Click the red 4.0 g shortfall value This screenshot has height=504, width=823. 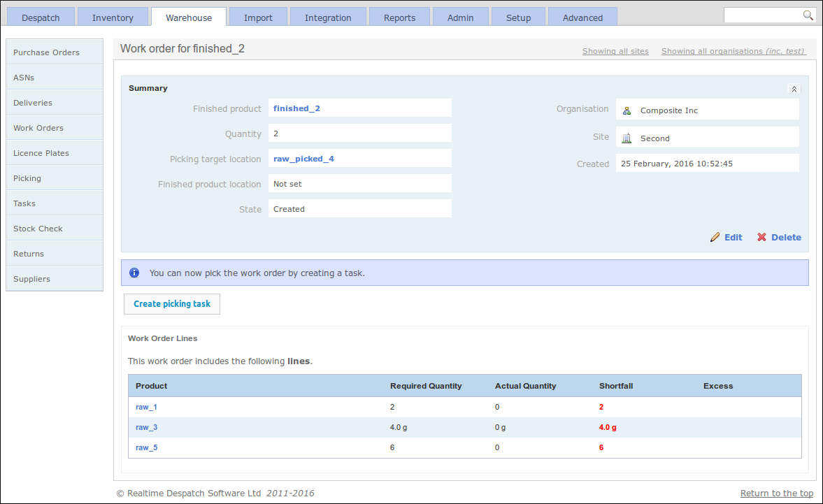click(608, 427)
